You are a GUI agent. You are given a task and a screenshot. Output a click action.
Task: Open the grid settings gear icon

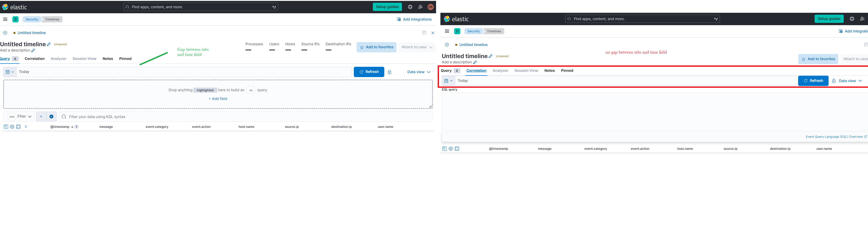point(12,126)
